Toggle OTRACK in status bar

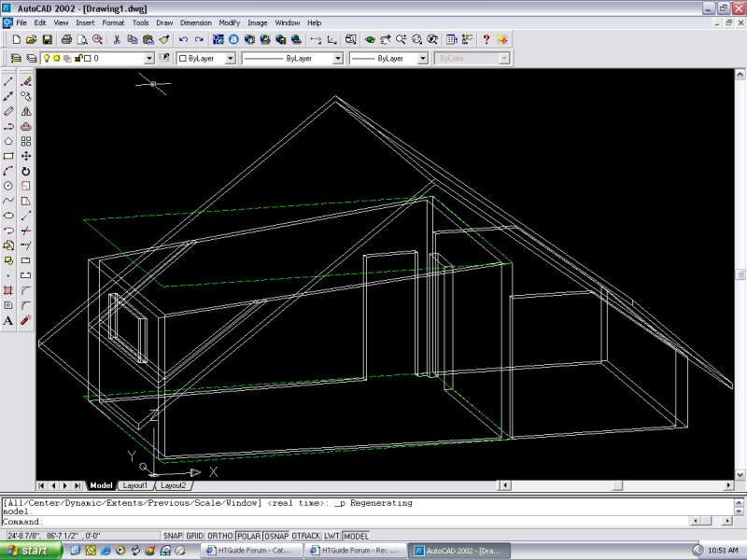(306, 536)
